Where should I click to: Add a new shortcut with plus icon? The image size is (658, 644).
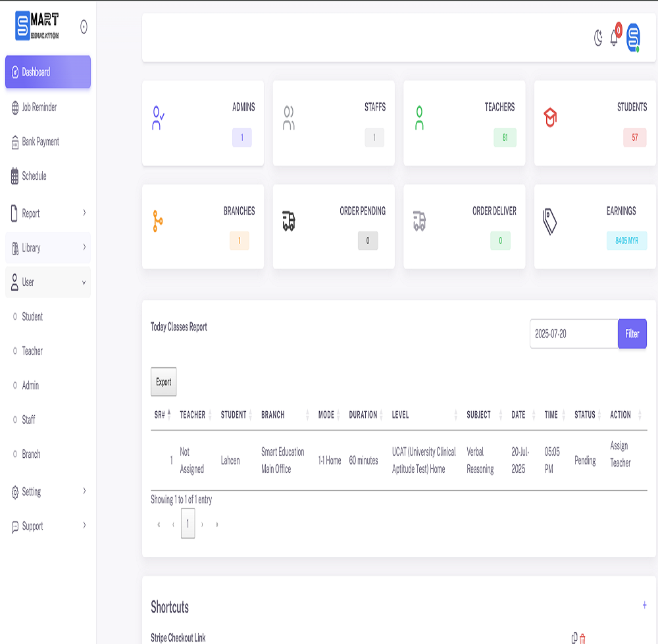[644, 605]
